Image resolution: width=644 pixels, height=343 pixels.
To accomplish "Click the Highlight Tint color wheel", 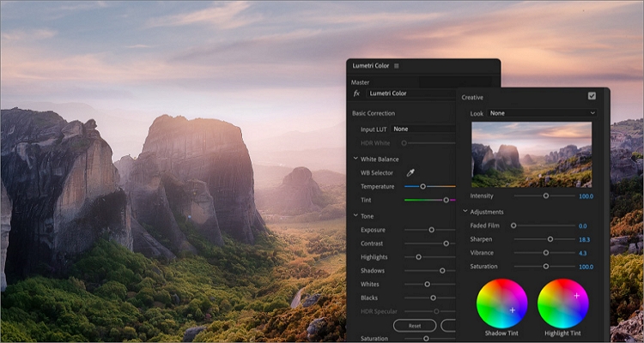I will point(562,304).
